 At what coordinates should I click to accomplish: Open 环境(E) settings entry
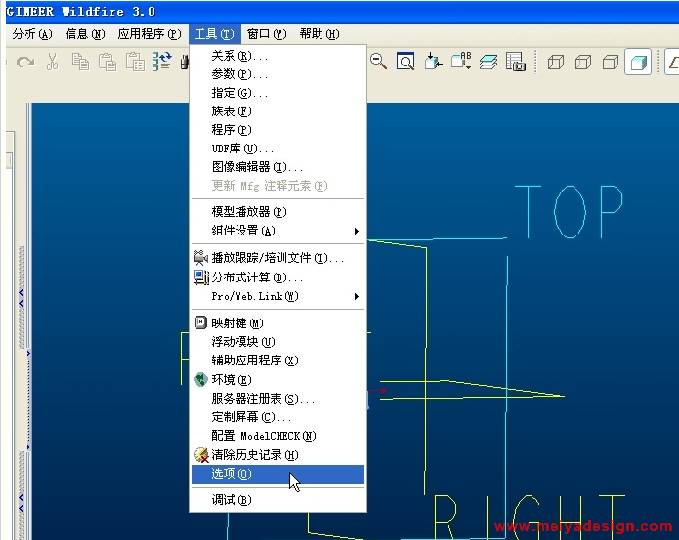(278, 379)
